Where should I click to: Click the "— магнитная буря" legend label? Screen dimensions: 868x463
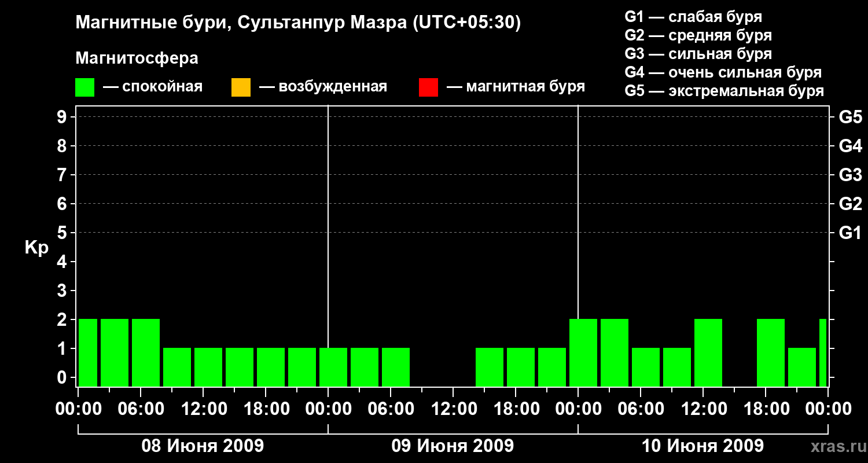tap(516, 87)
